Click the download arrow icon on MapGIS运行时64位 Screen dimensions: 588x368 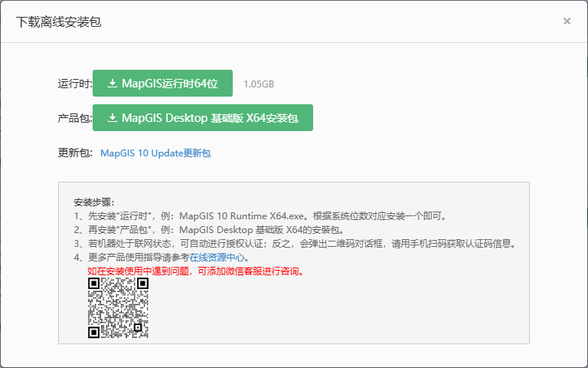point(113,84)
